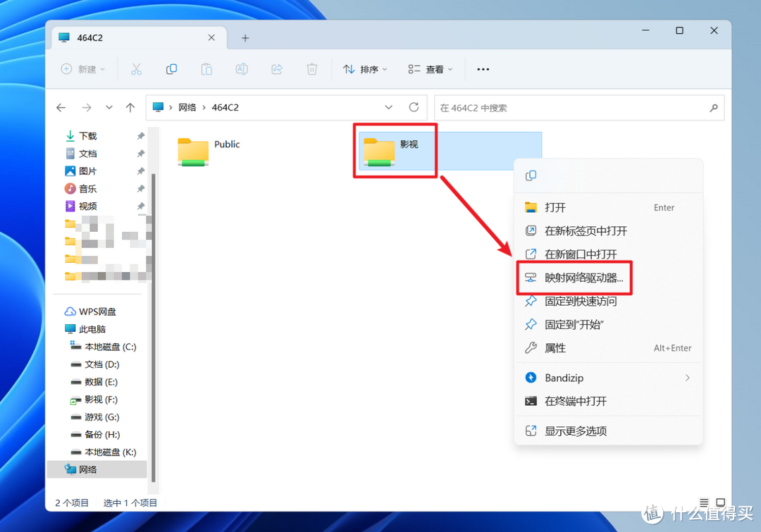This screenshot has width=761, height=532.
Task: Open 数据 (E:) drive
Action: [x=94, y=381]
